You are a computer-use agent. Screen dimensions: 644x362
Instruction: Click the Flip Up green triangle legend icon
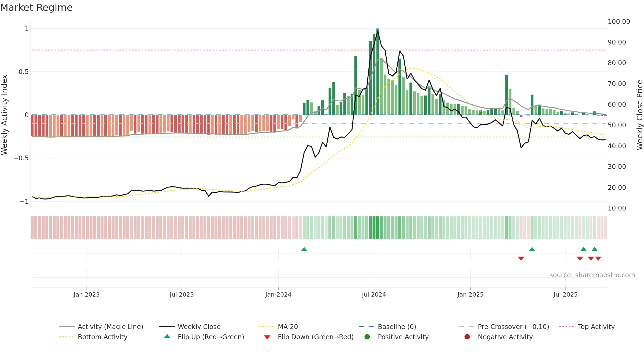point(167,336)
